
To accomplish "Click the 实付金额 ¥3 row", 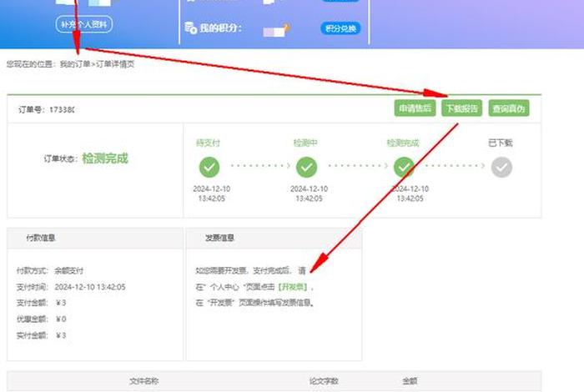I will coord(42,335).
